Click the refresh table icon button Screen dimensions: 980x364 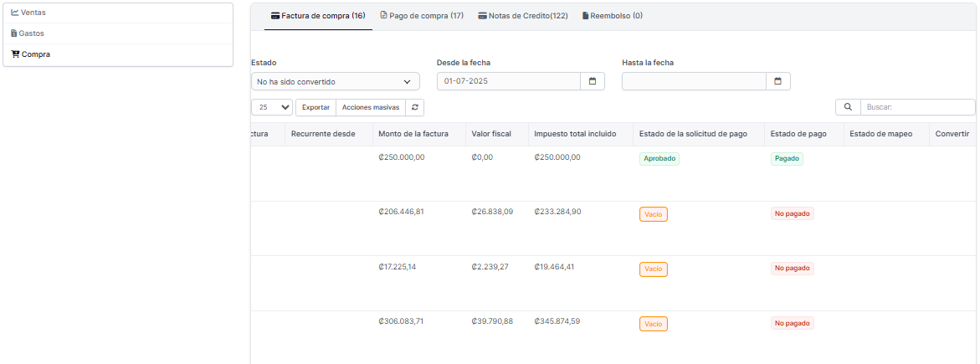tap(414, 107)
